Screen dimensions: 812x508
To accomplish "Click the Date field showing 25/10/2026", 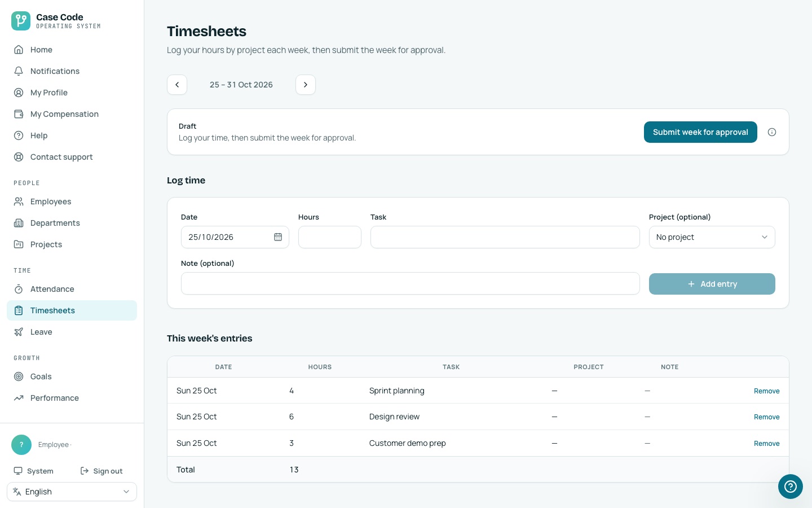I will tap(235, 237).
